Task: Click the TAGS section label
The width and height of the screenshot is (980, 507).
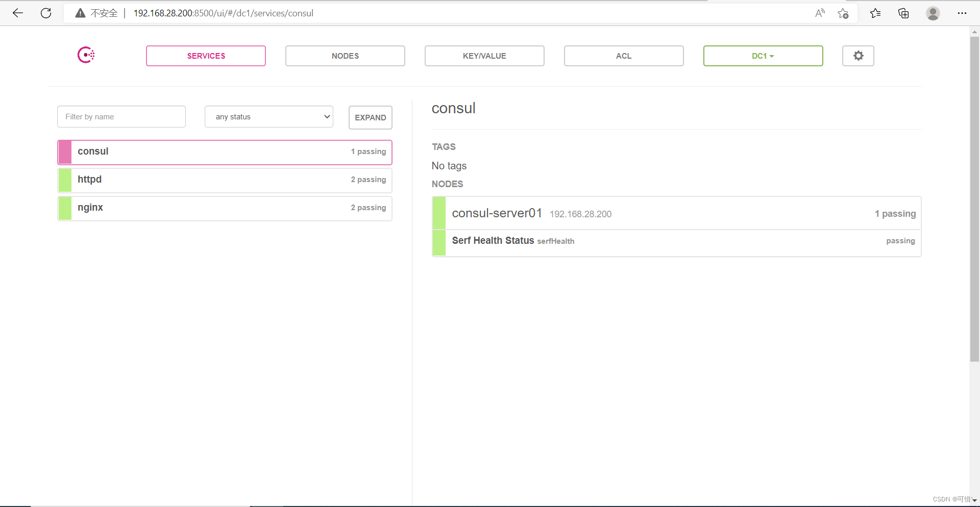Action: click(x=444, y=147)
